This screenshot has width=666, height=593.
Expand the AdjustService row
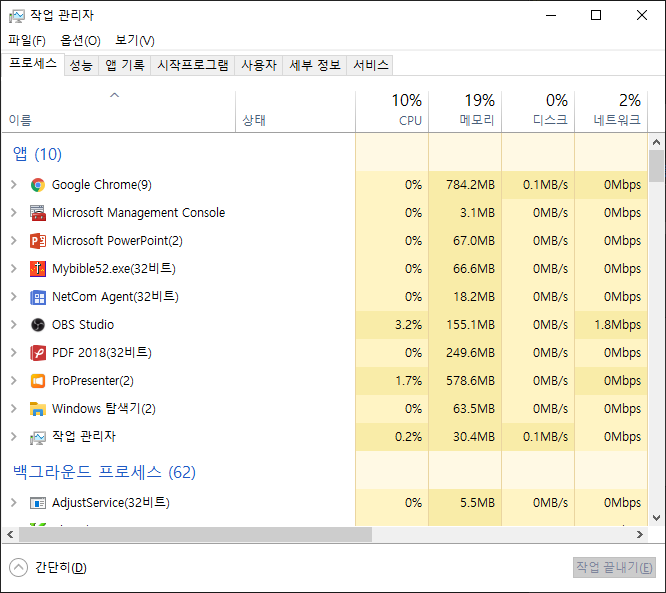14,503
